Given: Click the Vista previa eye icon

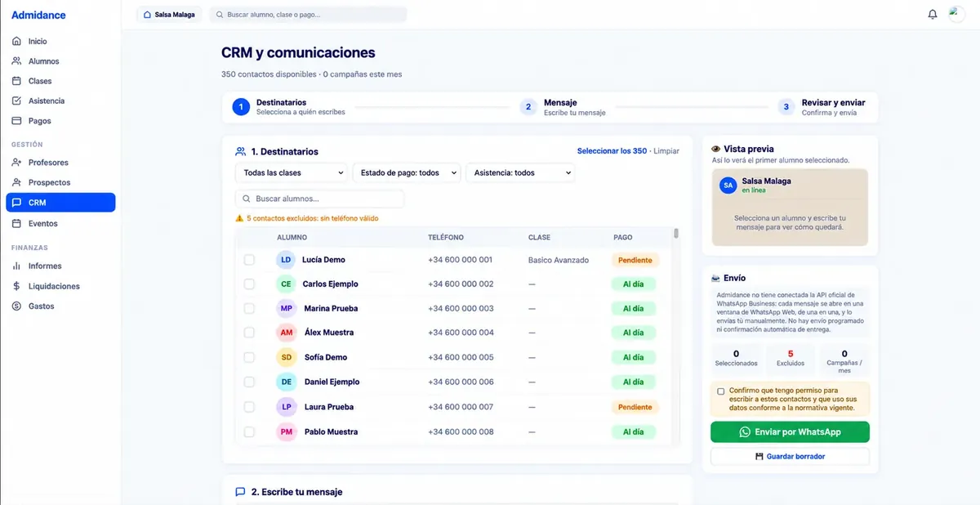Looking at the screenshot, I should 716,150.
